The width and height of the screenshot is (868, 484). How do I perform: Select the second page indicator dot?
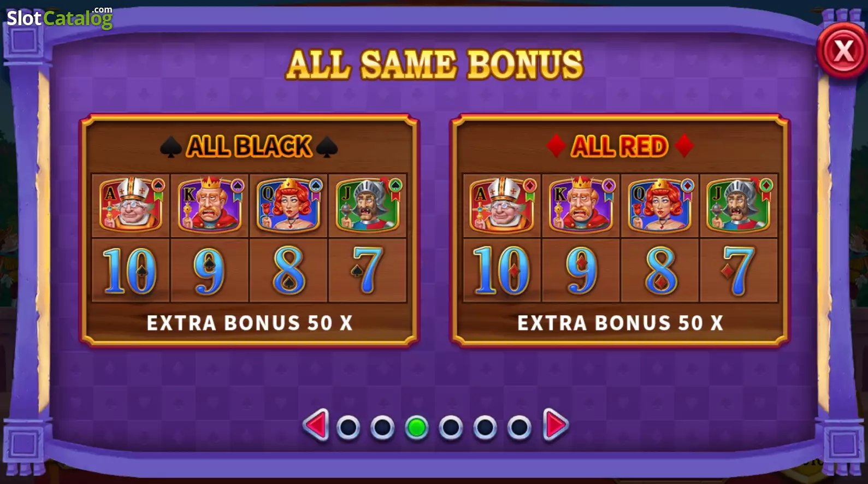click(x=382, y=428)
